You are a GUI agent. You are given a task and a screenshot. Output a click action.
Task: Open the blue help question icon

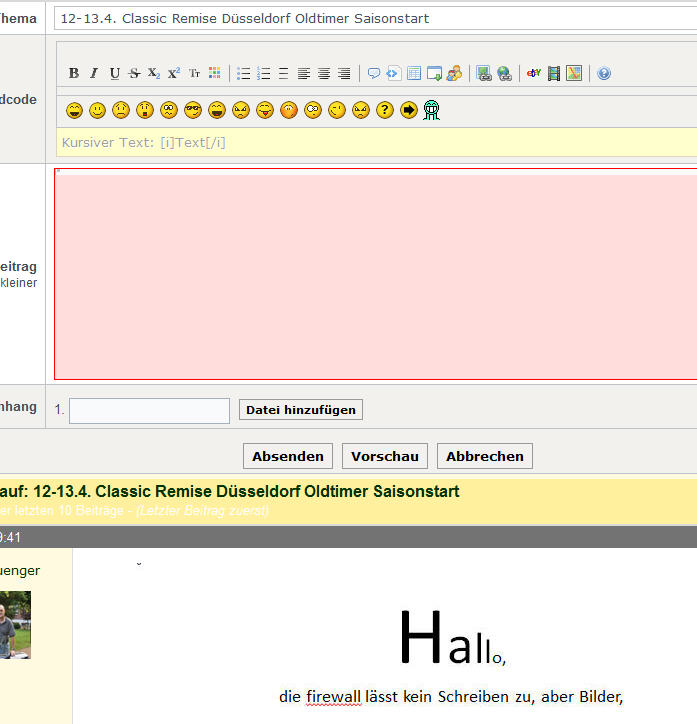tap(604, 73)
